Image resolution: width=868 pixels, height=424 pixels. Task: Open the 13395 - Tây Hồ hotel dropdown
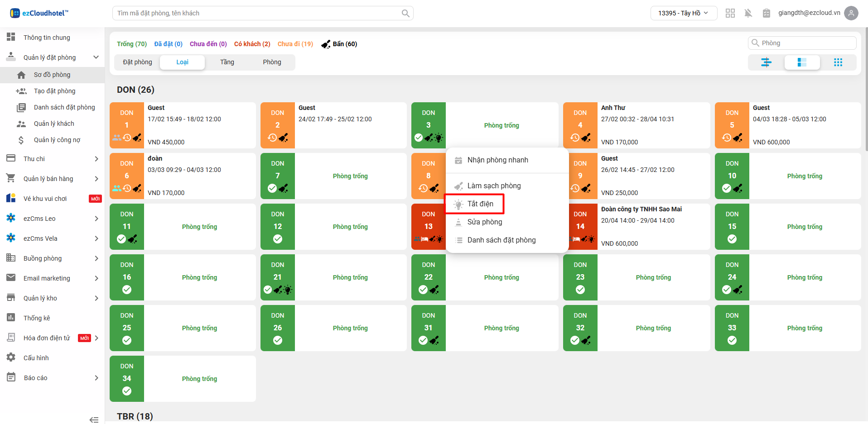[683, 13]
